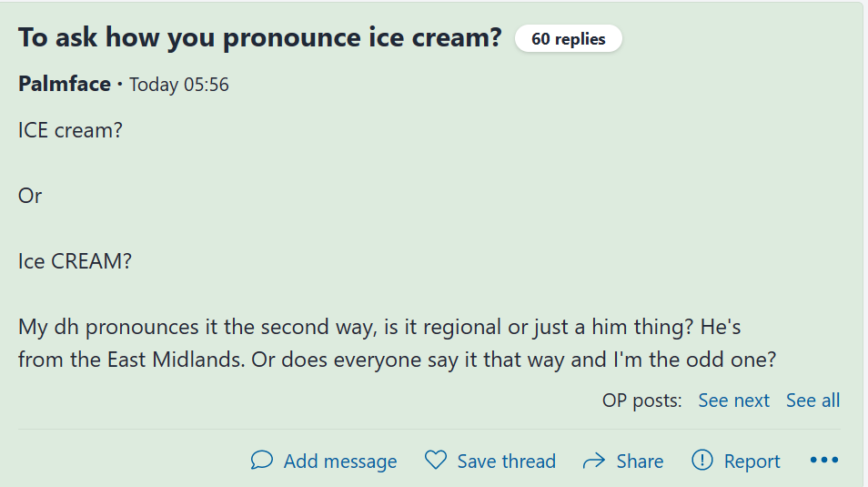
Task: Click the Report text label
Action: click(x=752, y=462)
